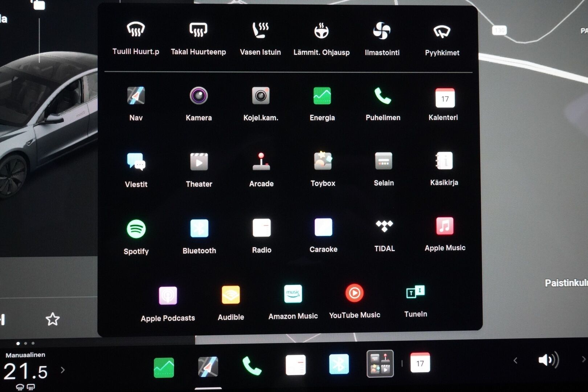This screenshot has width=588, height=392.
Task: Launch the Kojel.kam. dashcam app
Action: click(x=261, y=103)
